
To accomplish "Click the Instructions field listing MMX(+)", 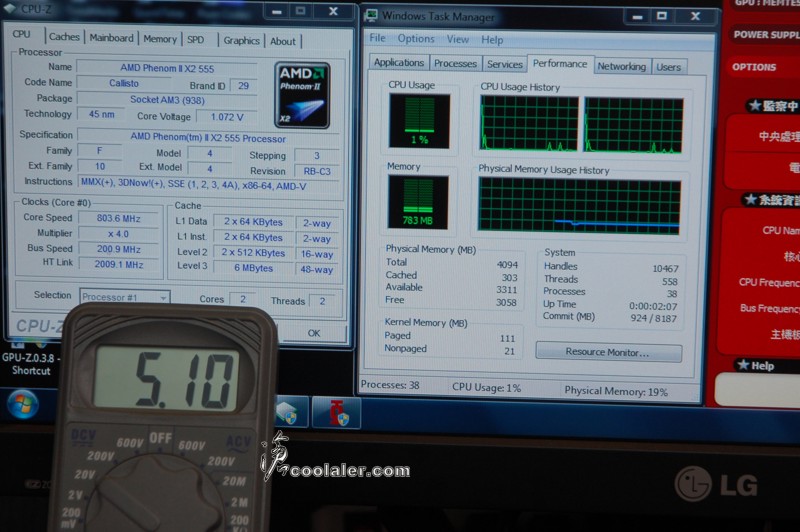I will [x=208, y=184].
